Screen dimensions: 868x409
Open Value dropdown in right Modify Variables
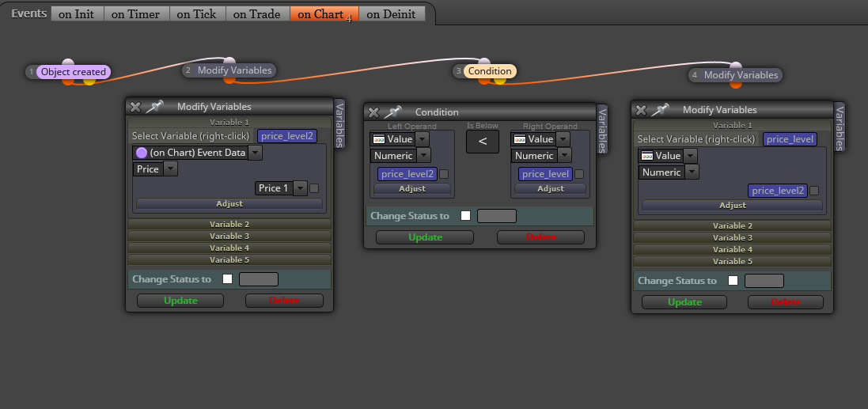coord(690,156)
